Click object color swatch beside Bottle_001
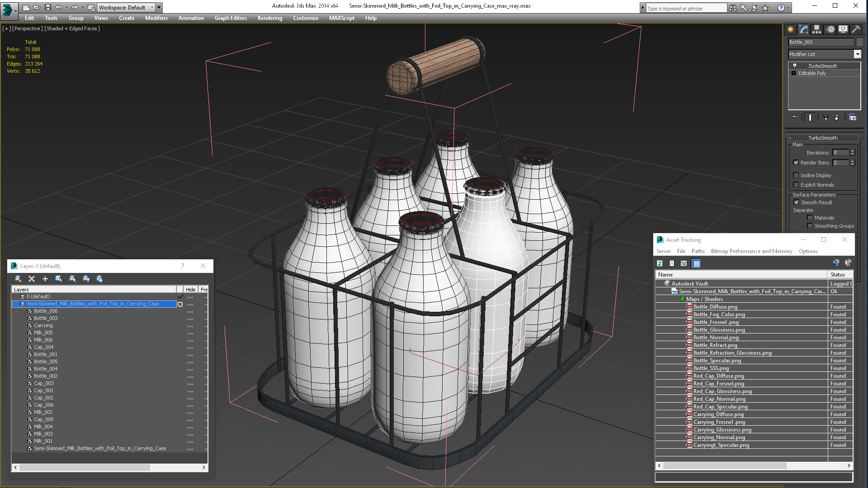The width and height of the screenshot is (868, 488). click(859, 42)
